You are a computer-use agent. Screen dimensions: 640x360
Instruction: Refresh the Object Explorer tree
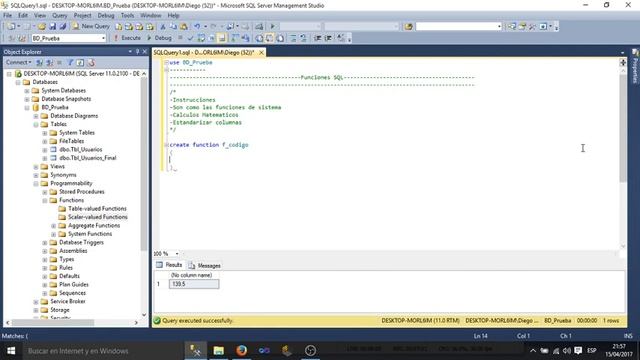pyautogui.click(x=80, y=62)
